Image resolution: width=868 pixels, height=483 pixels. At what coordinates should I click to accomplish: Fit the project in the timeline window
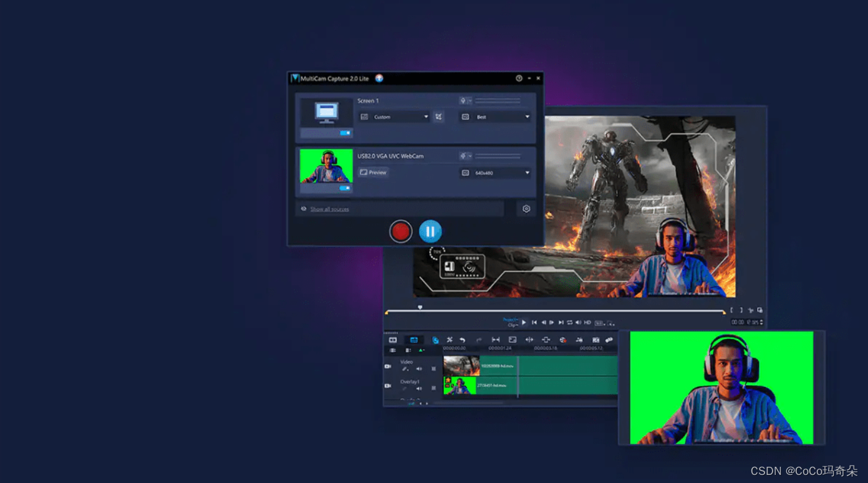point(496,340)
